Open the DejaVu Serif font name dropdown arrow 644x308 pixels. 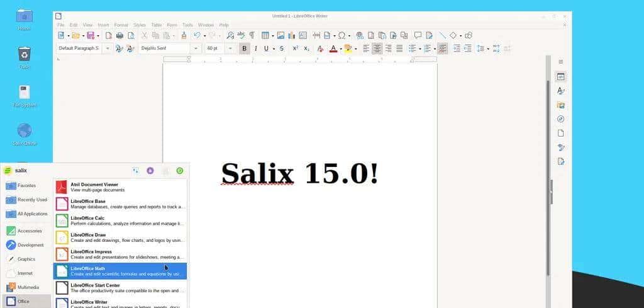[x=196, y=48]
